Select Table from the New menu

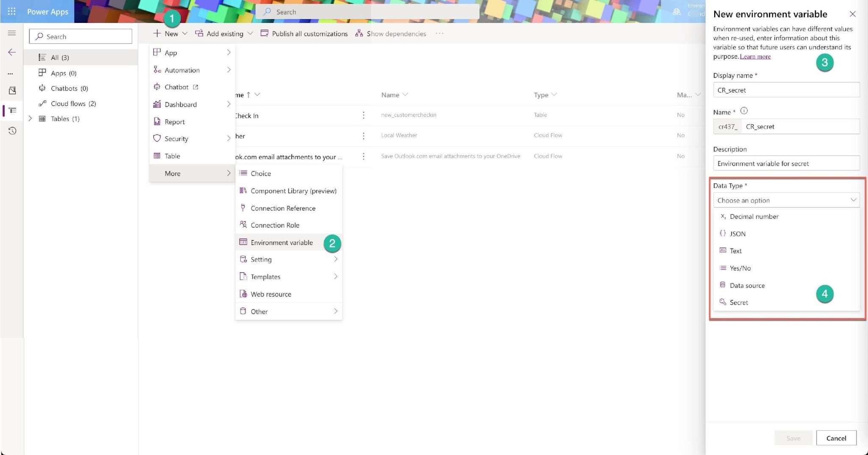click(192, 156)
